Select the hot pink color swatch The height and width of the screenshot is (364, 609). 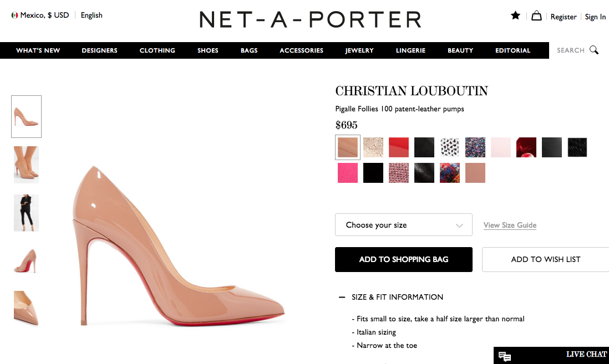[348, 173]
